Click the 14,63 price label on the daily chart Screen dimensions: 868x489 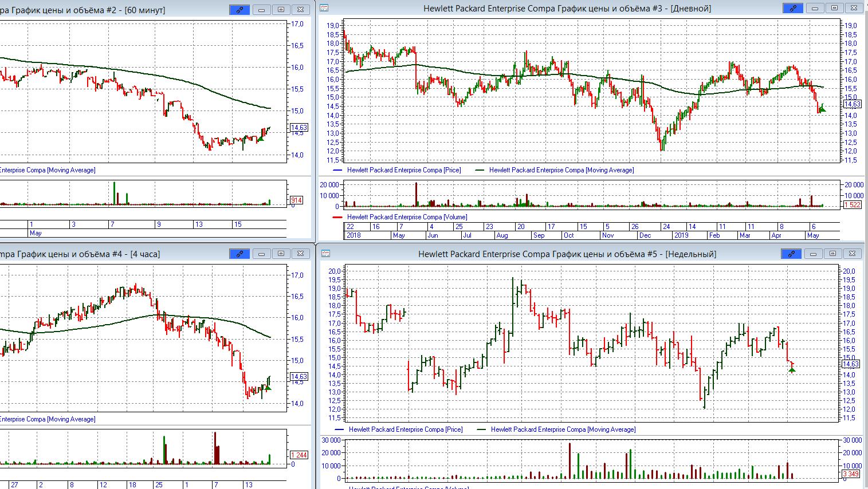(x=852, y=104)
